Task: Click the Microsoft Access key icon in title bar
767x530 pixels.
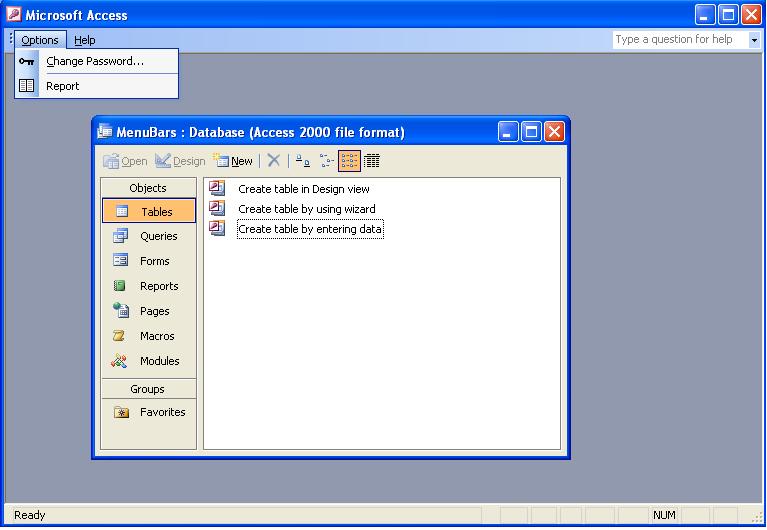Action: 13,14
